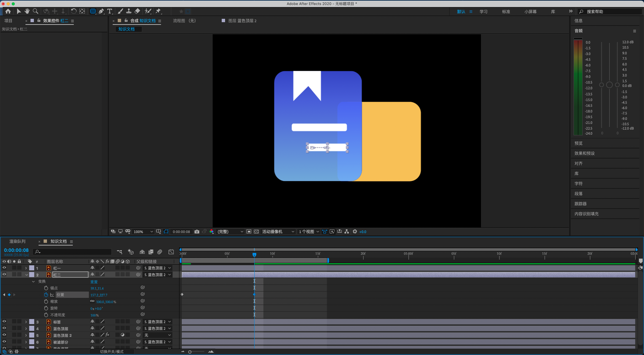Select the Rounded Rectangle shape tool
Viewport: 644px width, 355px height.
(93, 11)
